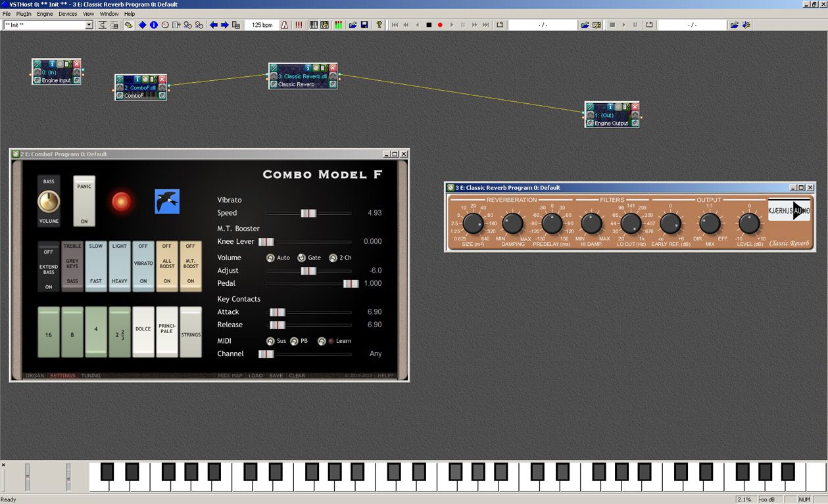Viewport: 828px width, 504px height.
Task: Click the blue right arrow toolbar icon
Action: click(x=225, y=25)
